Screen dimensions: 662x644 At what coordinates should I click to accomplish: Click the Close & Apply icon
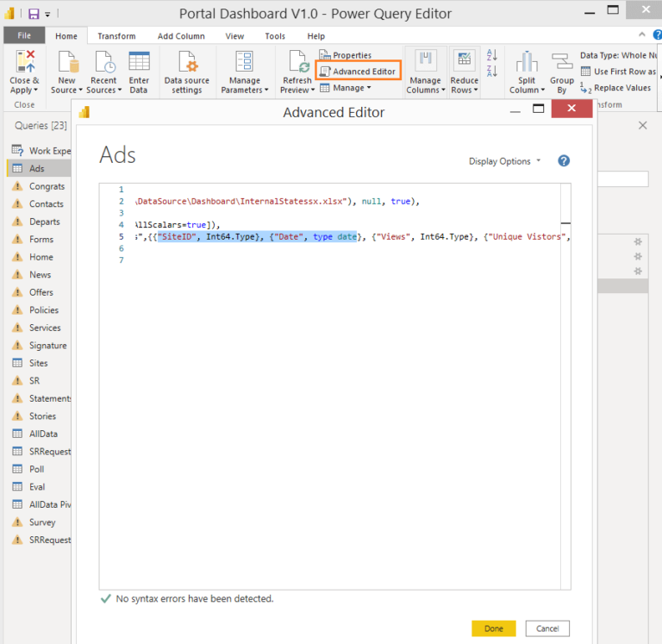point(25,61)
